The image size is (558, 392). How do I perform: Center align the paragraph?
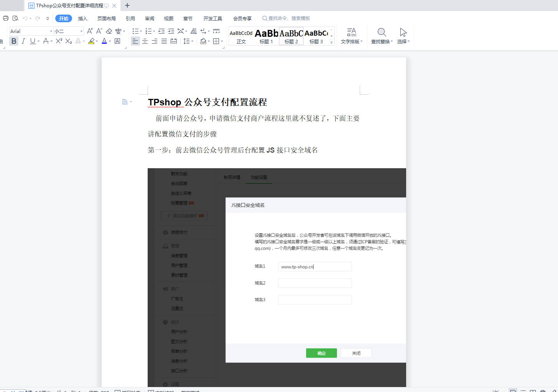tap(145, 41)
